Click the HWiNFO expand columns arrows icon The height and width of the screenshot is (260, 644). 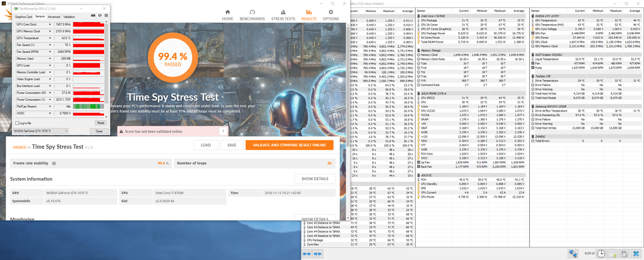pos(306,254)
